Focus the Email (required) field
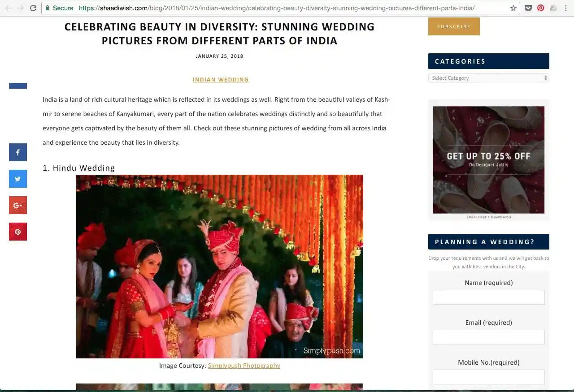Image resolution: width=574 pixels, height=392 pixels. click(489, 337)
